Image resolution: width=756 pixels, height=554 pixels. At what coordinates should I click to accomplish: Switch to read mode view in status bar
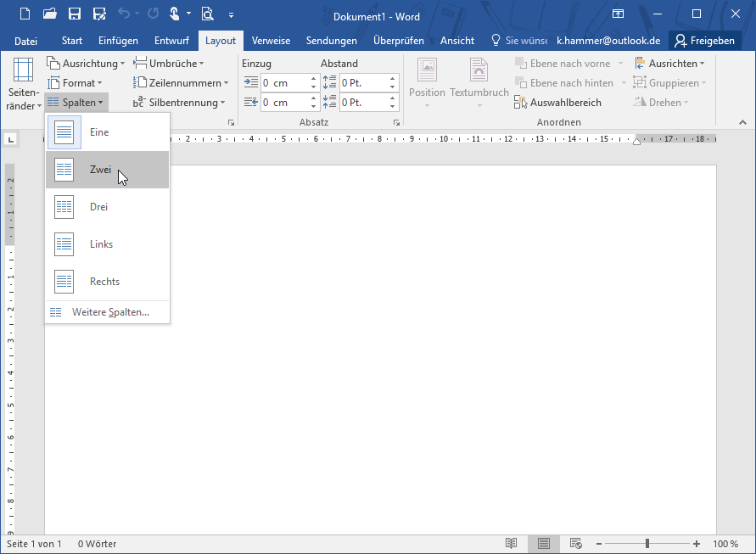pyautogui.click(x=511, y=544)
